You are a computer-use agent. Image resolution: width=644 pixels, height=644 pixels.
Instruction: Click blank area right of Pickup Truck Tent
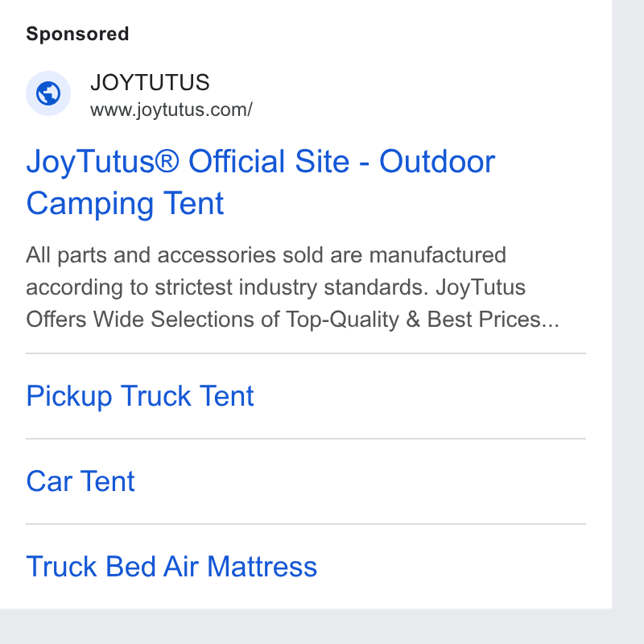pos(419,396)
